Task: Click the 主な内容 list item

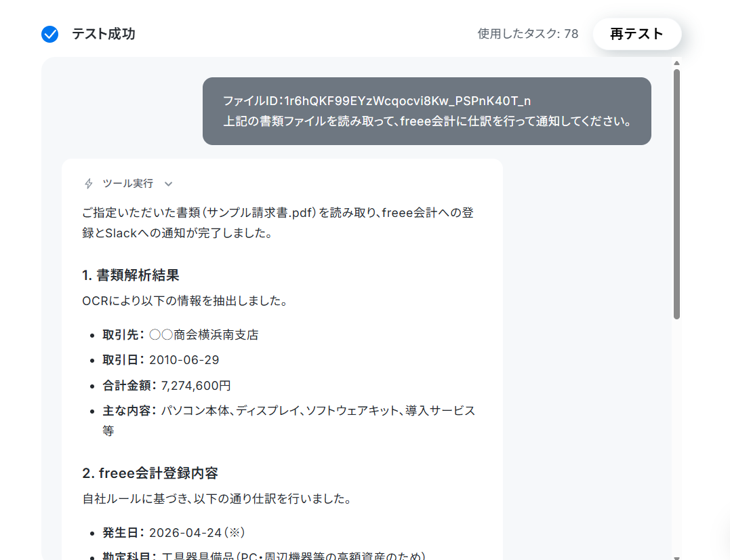Action: tap(289, 420)
